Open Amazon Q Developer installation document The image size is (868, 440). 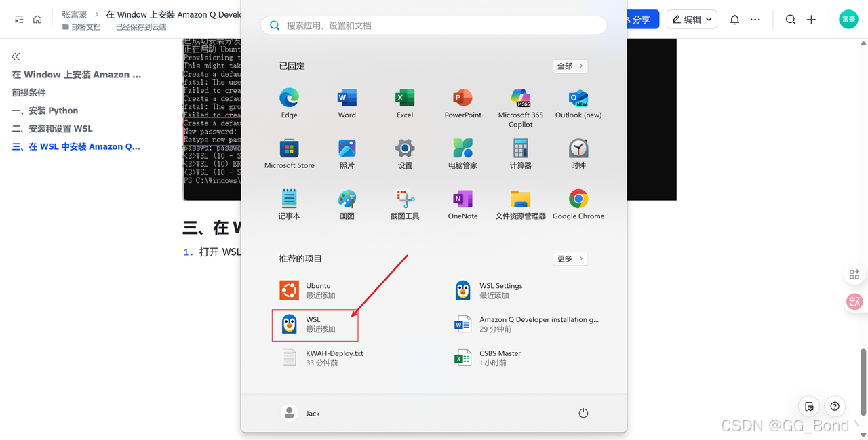click(x=526, y=325)
